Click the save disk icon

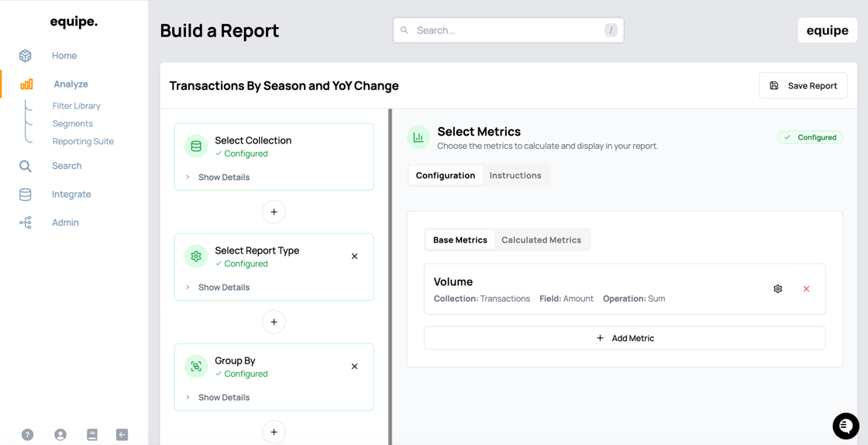tap(774, 86)
